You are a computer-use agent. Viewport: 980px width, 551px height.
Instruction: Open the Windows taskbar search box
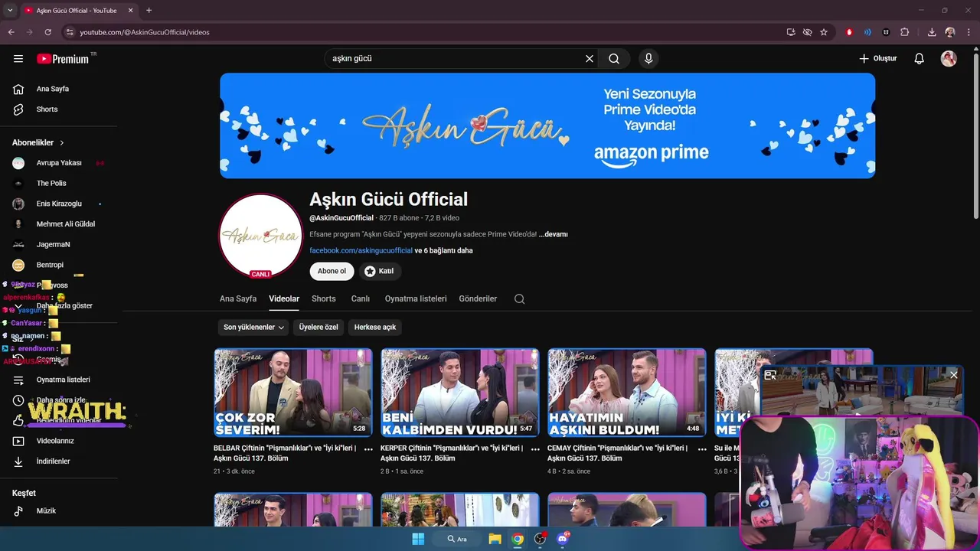[x=458, y=539]
